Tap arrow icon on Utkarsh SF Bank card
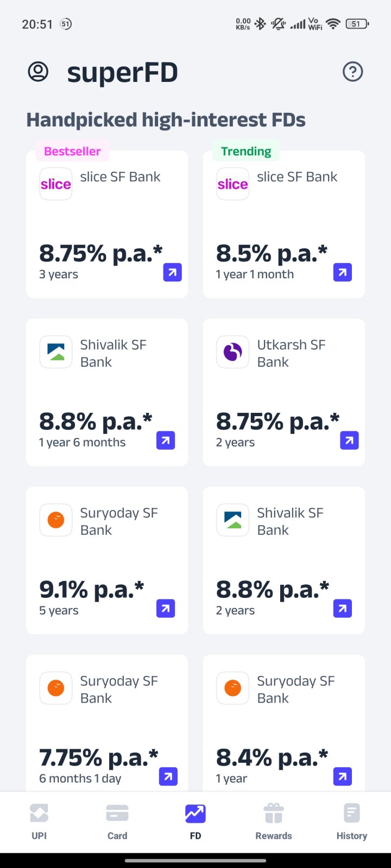Viewport: 391px width, 868px height. click(349, 441)
